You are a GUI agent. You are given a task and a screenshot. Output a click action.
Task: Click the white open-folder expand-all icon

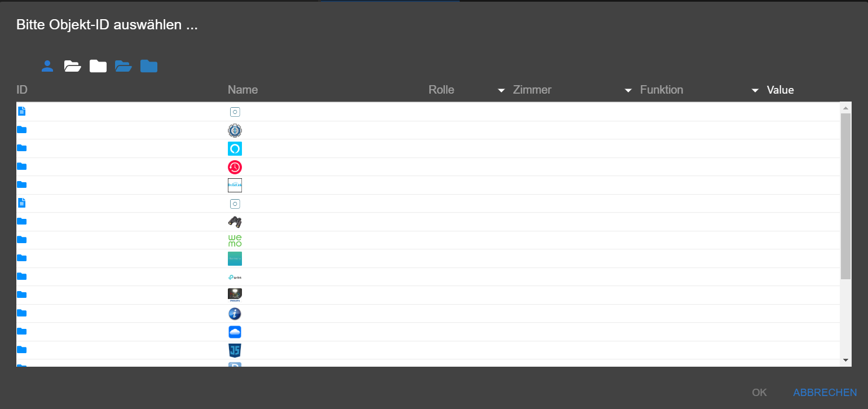pyautogui.click(x=73, y=67)
